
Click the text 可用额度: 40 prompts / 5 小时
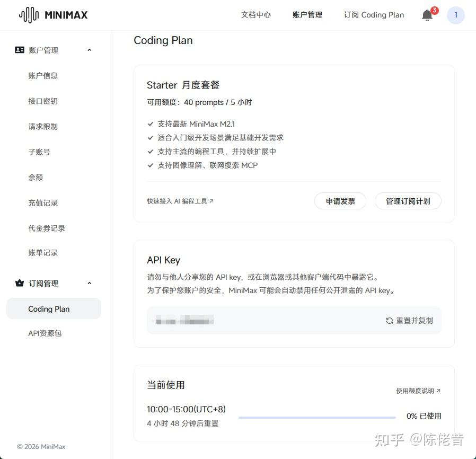pos(199,102)
